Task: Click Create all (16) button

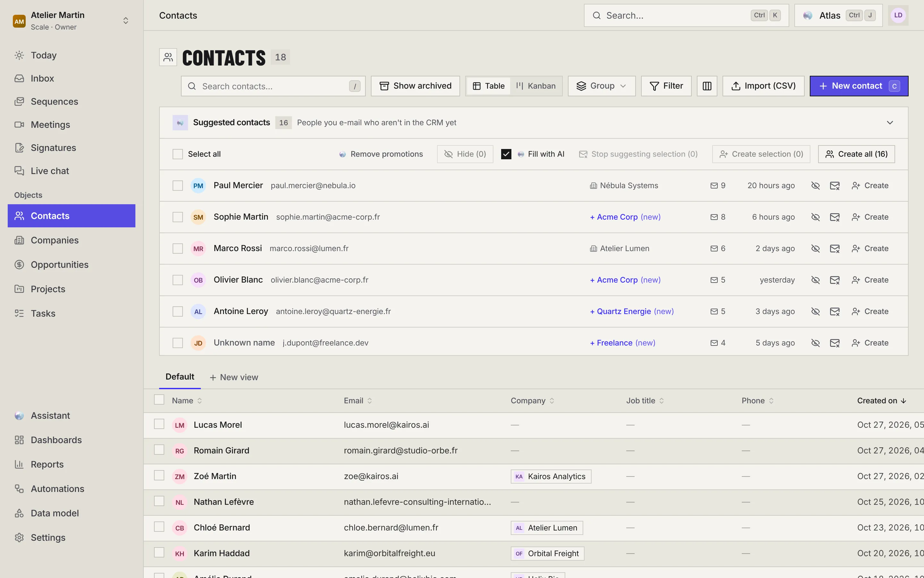Action: click(856, 154)
